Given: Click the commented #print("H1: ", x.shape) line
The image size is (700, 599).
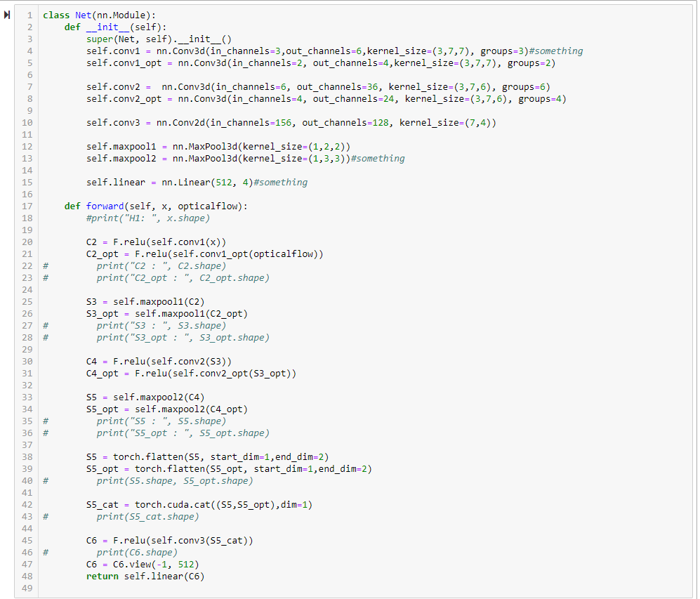Looking at the screenshot, I should coord(148,218).
